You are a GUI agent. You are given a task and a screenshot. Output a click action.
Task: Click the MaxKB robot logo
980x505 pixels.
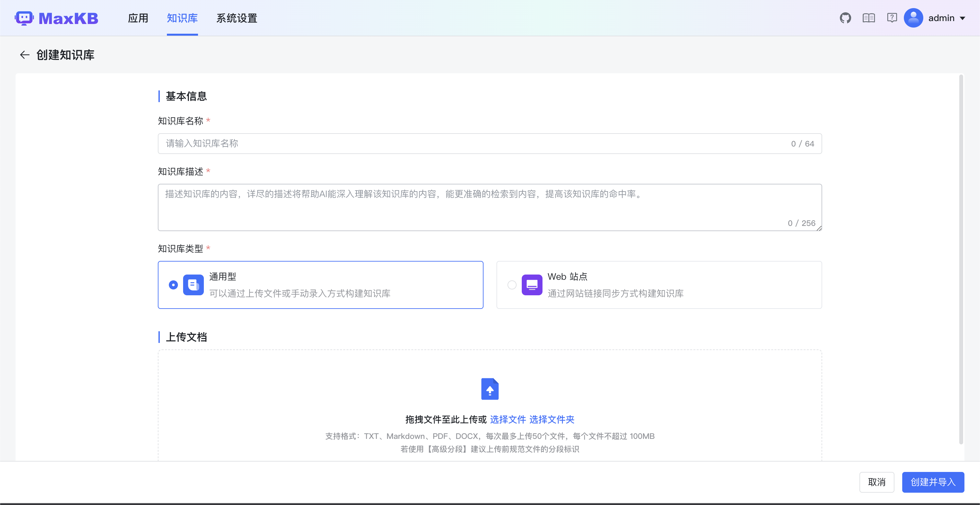coord(24,18)
